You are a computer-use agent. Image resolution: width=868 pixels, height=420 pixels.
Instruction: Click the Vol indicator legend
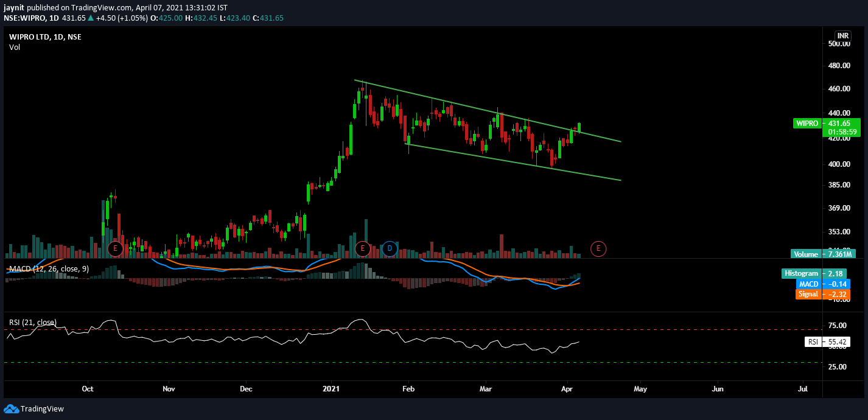[x=15, y=47]
